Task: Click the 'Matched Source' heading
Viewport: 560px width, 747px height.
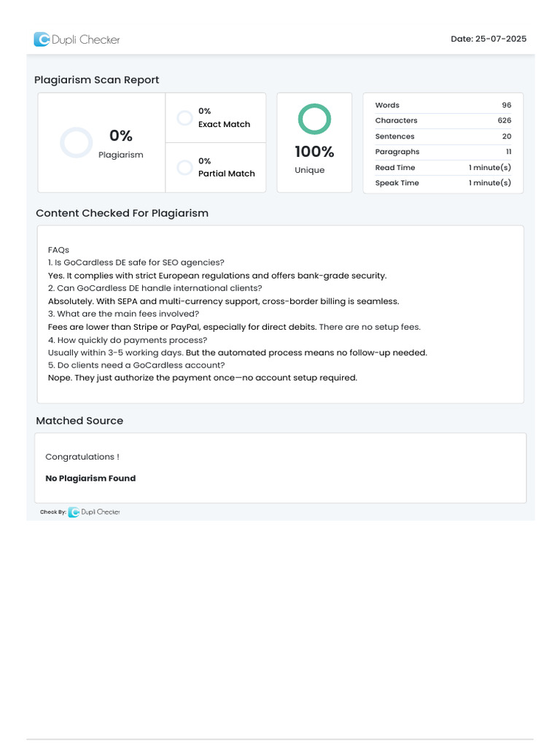Action: 79,421
